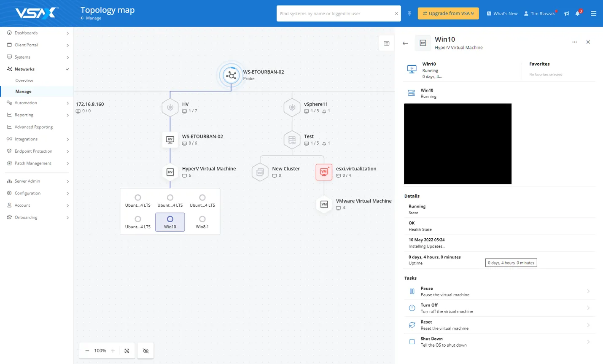Click the fit-to-screen icon in zoom bar
Viewport: 603px width, 364px height.
[127, 351]
